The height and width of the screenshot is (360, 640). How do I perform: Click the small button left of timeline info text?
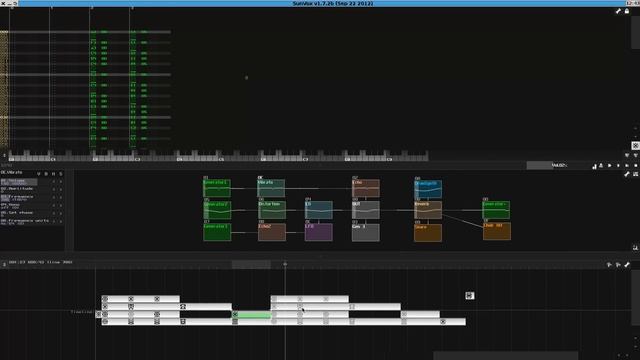click(4, 264)
